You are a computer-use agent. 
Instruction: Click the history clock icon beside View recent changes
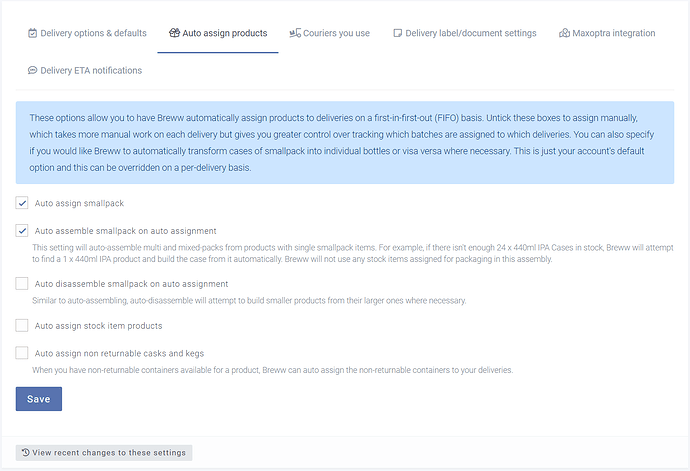coord(25,453)
